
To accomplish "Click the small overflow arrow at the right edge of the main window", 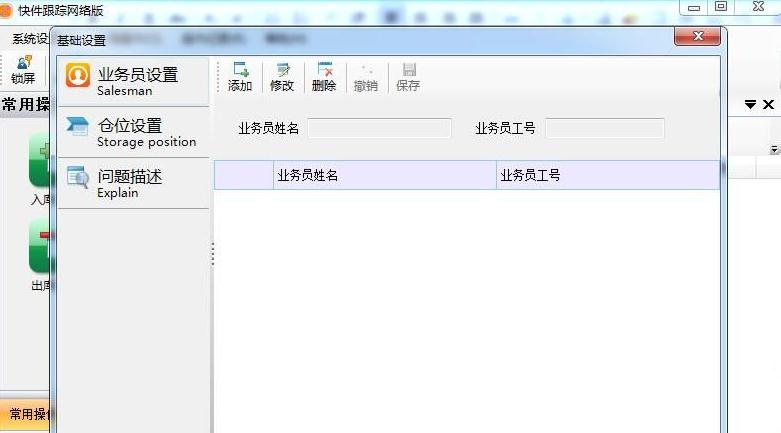I will 774,149.
